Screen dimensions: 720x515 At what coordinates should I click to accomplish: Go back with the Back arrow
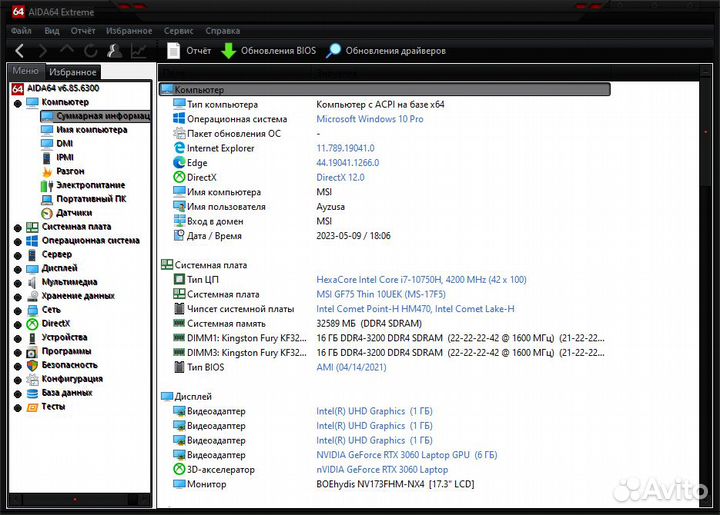(19, 51)
